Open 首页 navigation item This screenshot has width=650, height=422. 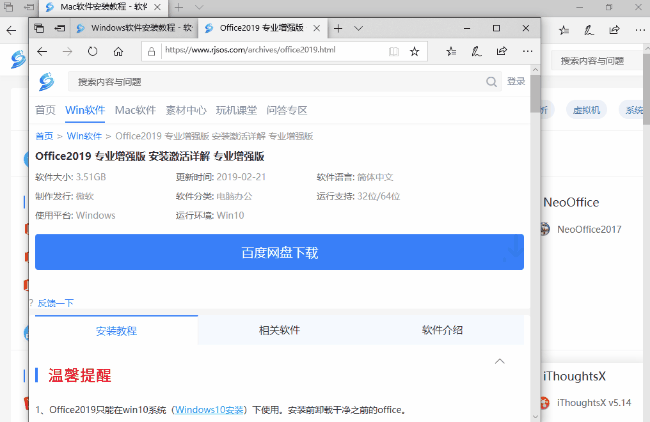click(45, 110)
